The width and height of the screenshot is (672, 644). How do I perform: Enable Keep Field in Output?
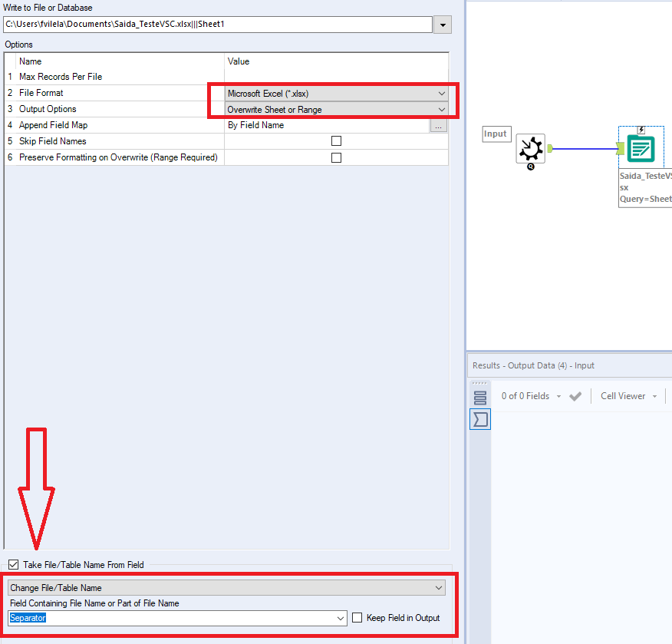[357, 617]
